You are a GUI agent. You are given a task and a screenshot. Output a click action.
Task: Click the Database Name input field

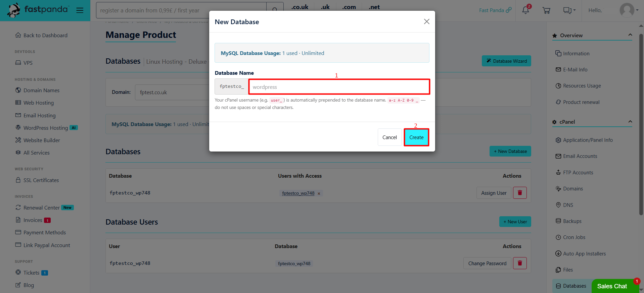[339, 87]
